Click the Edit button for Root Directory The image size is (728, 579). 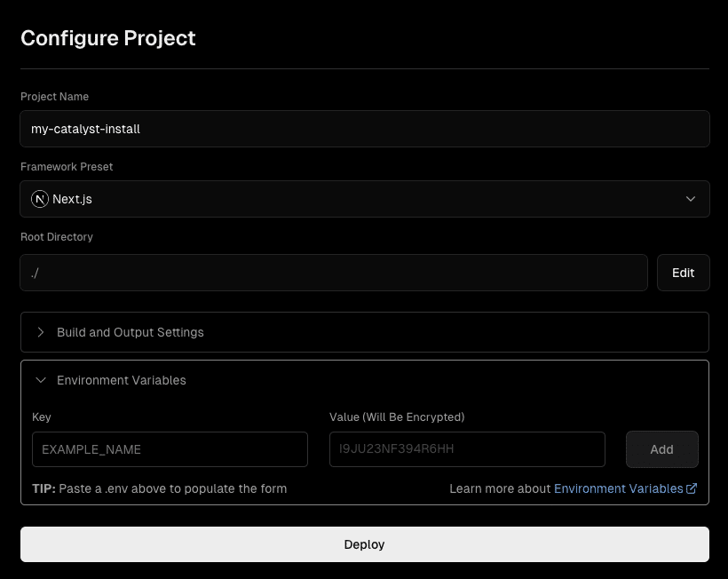[x=683, y=273]
